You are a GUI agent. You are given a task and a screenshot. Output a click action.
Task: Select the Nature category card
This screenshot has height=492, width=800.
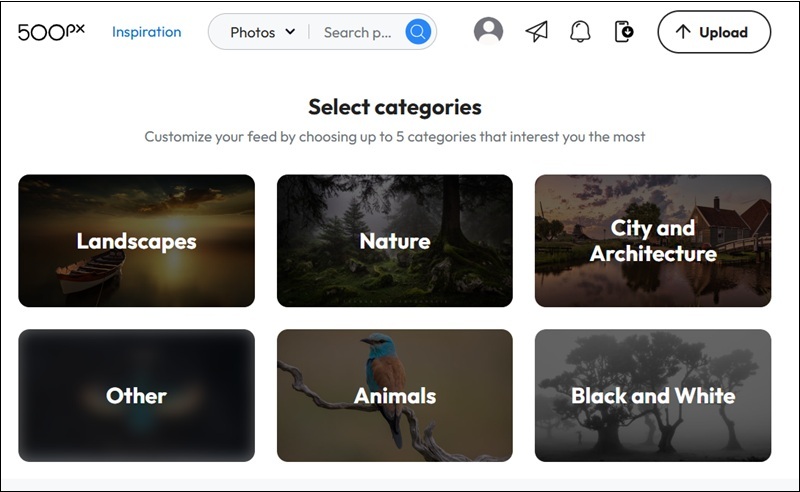pos(395,241)
